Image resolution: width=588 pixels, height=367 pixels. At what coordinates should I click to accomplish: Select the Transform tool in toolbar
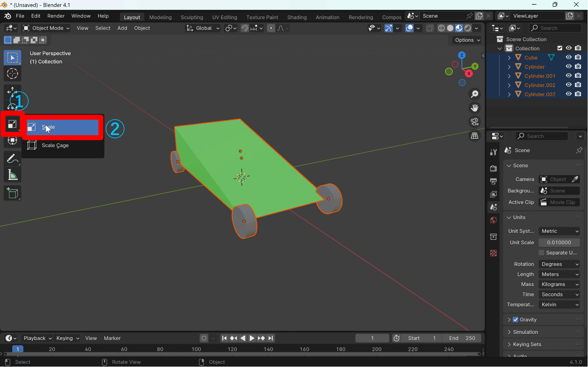pyautogui.click(x=12, y=141)
